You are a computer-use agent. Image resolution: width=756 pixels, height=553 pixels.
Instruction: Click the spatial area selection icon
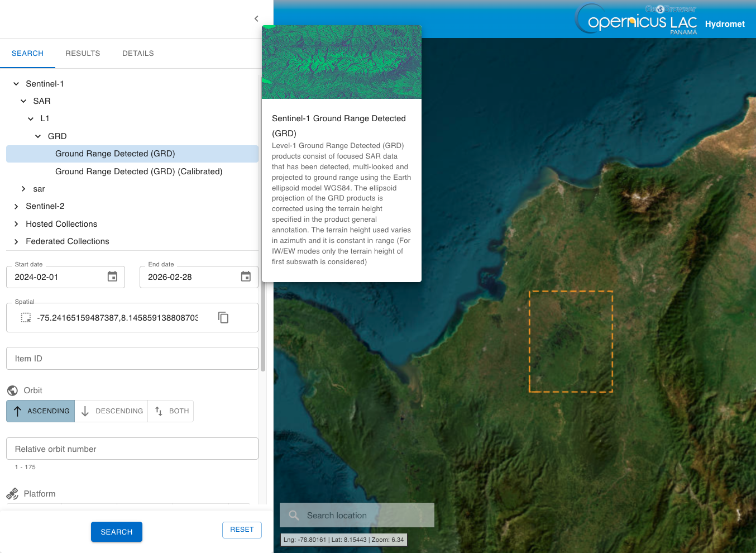(x=26, y=318)
